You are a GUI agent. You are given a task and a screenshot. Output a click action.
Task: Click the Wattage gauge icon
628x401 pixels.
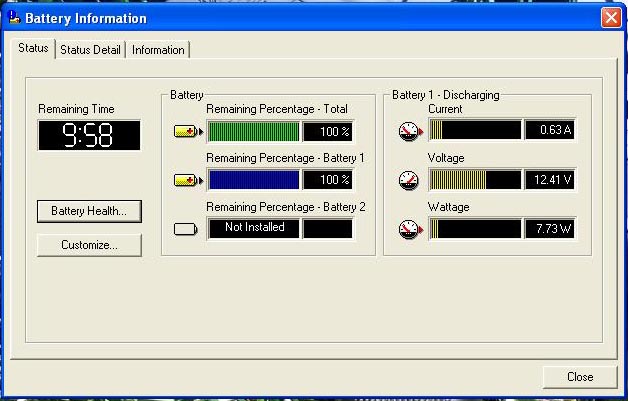point(409,229)
